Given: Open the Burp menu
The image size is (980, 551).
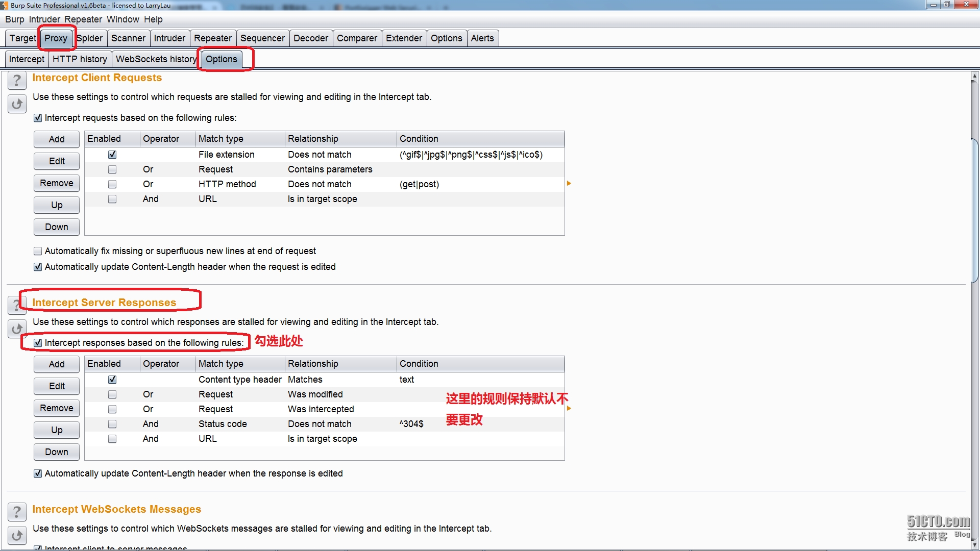Looking at the screenshot, I should click(x=15, y=19).
